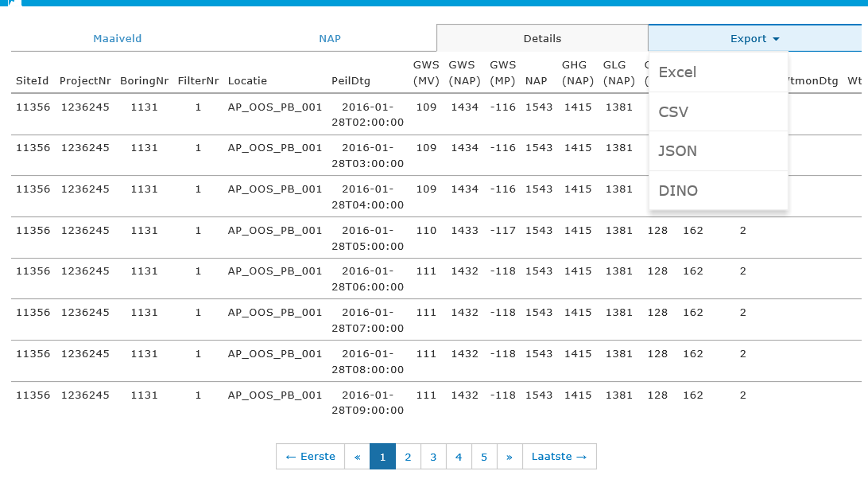Navigate to page 5
868x479 pixels.
(x=484, y=456)
